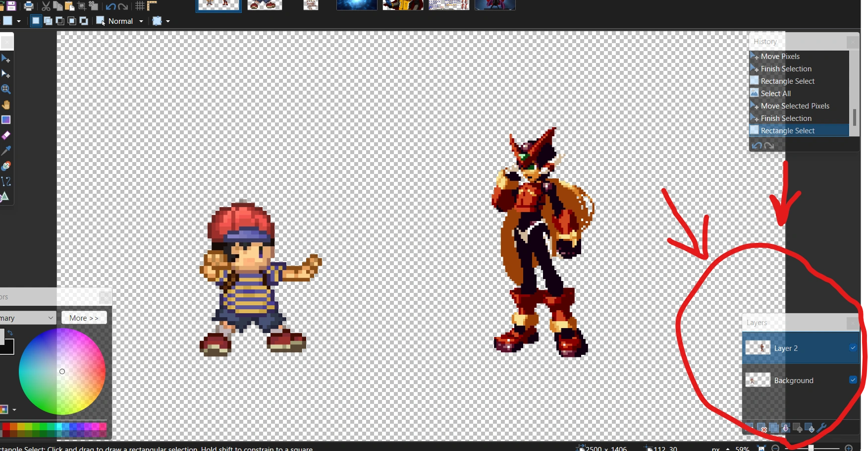
Task: Click the Copy icon
Action: pos(57,6)
